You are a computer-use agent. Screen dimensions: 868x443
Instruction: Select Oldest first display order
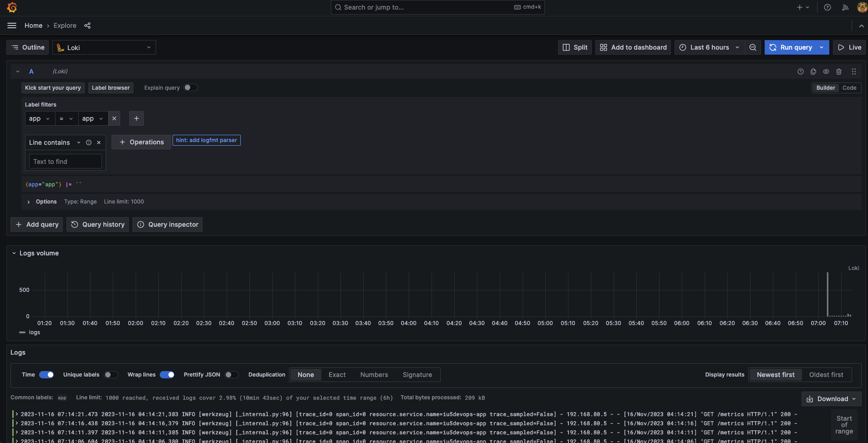click(826, 375)
